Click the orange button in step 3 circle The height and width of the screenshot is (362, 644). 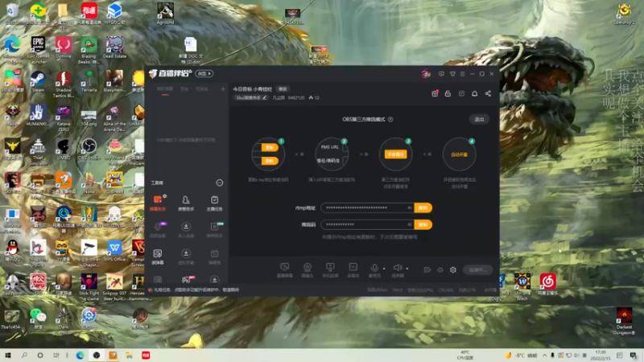point(395,154)
